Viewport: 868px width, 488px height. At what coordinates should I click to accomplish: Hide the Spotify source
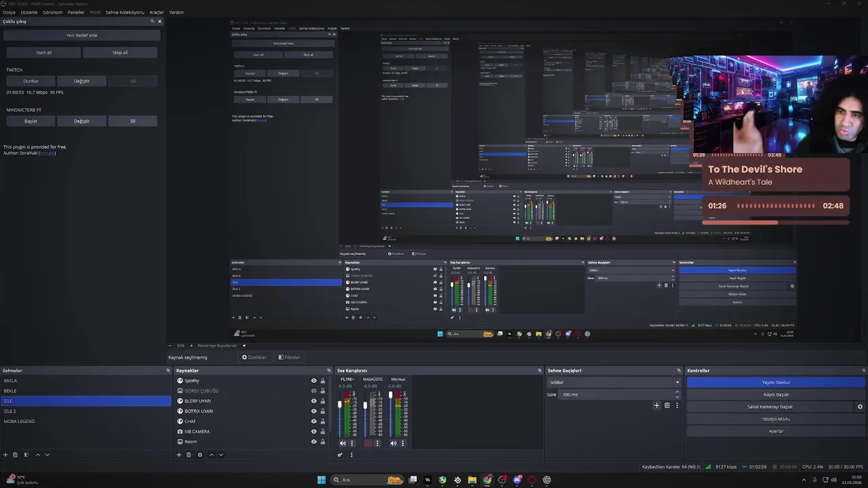click(x=313, y=381)
